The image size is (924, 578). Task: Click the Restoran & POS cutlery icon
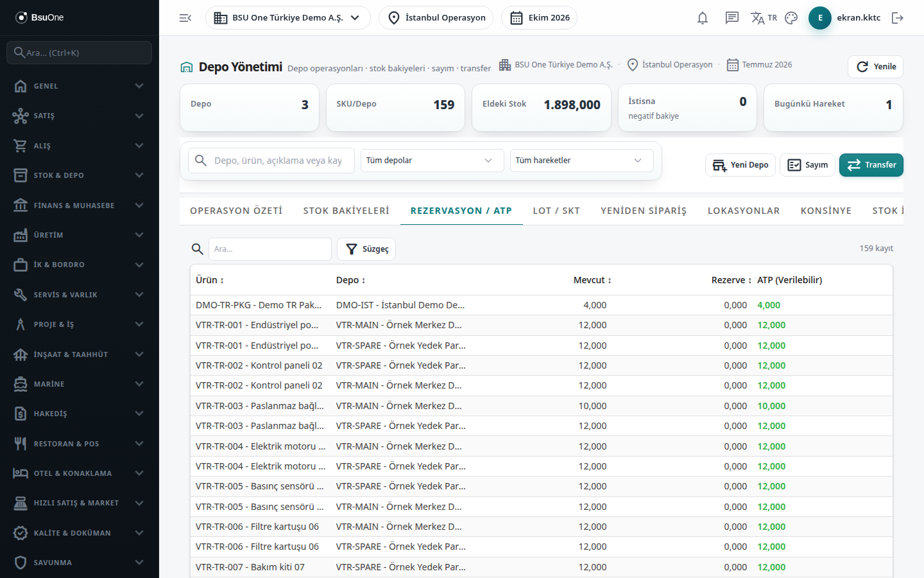coord(21,444)
